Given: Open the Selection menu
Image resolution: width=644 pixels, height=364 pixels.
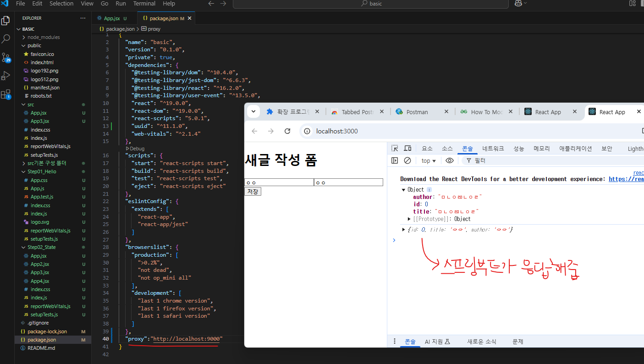Looking at the screenshot, I should click(x=61, y=4).
